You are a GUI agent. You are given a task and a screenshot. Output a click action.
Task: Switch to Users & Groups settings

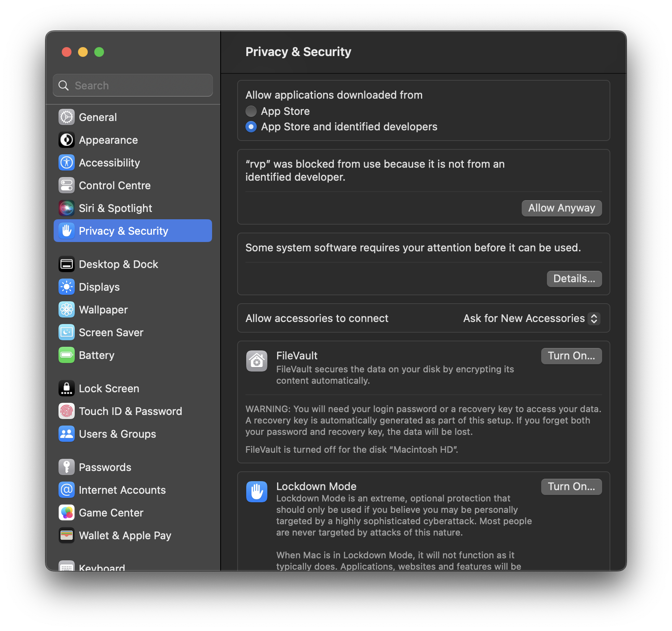tap(117, 434)
